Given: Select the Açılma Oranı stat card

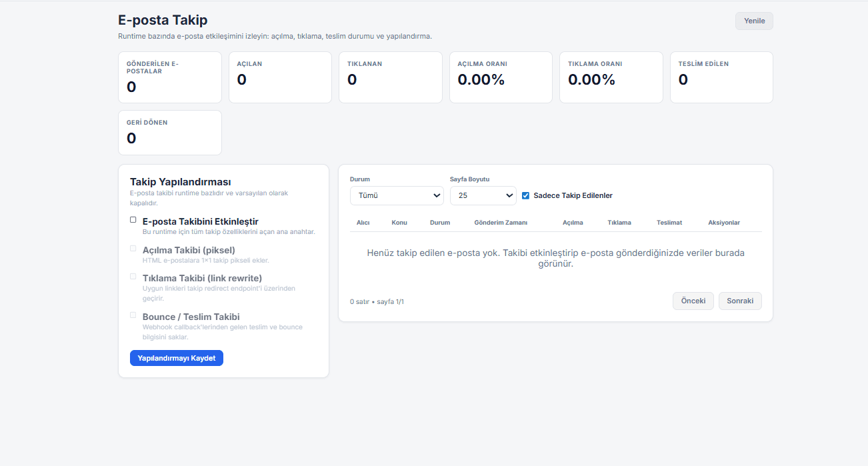Looking at the screenshot, I should click(501, 77).
